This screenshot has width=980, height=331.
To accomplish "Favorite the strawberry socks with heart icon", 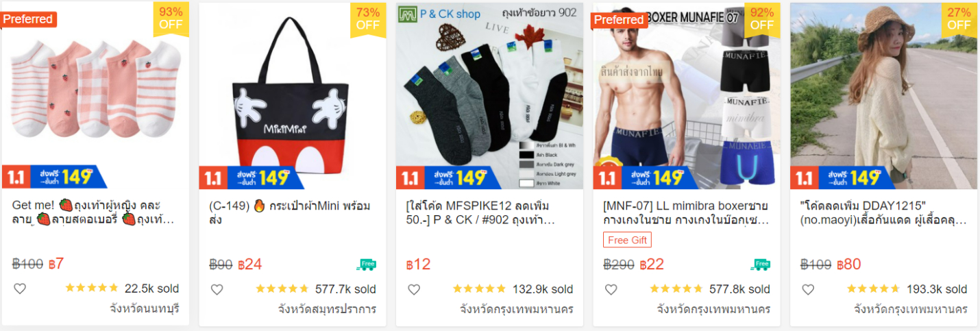I will pos(20,289).
